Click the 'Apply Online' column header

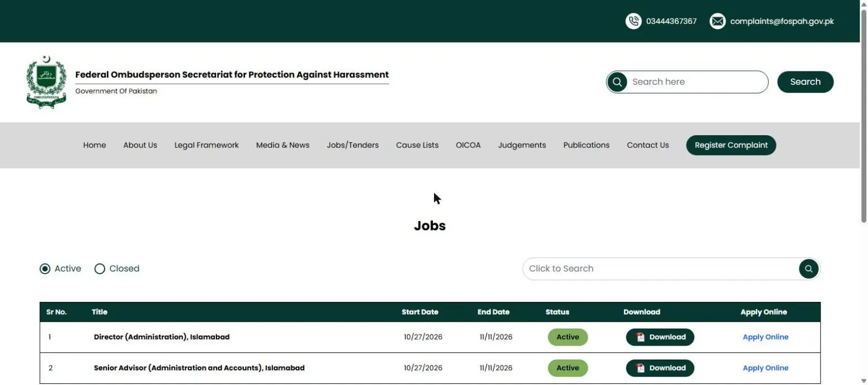(764, 312)
